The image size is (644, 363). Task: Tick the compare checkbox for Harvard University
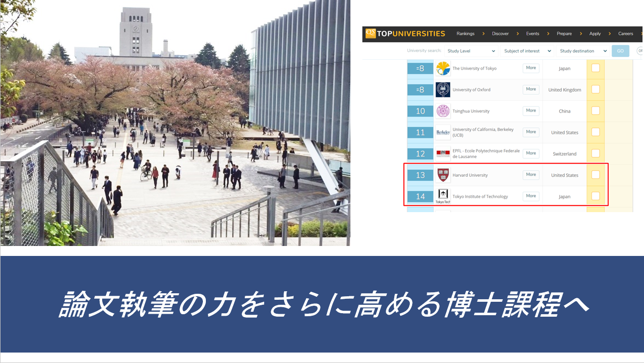click(x=595, y=175)
